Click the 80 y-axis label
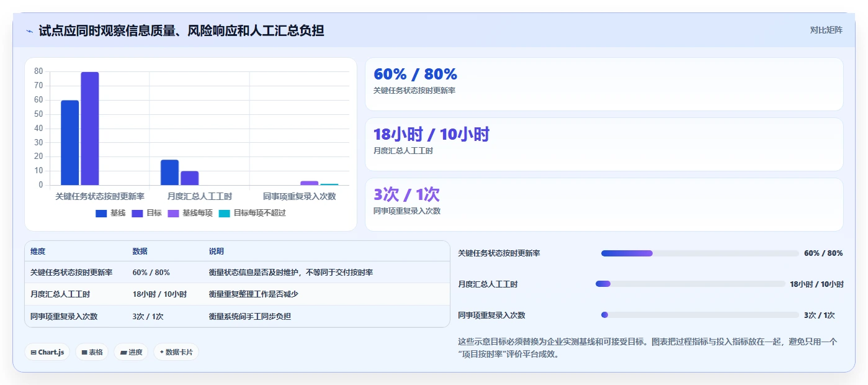 tap(38, 71)
